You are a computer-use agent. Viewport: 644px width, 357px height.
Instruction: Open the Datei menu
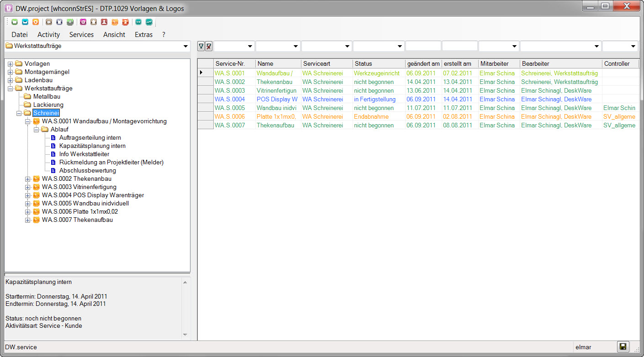point(20,35)
